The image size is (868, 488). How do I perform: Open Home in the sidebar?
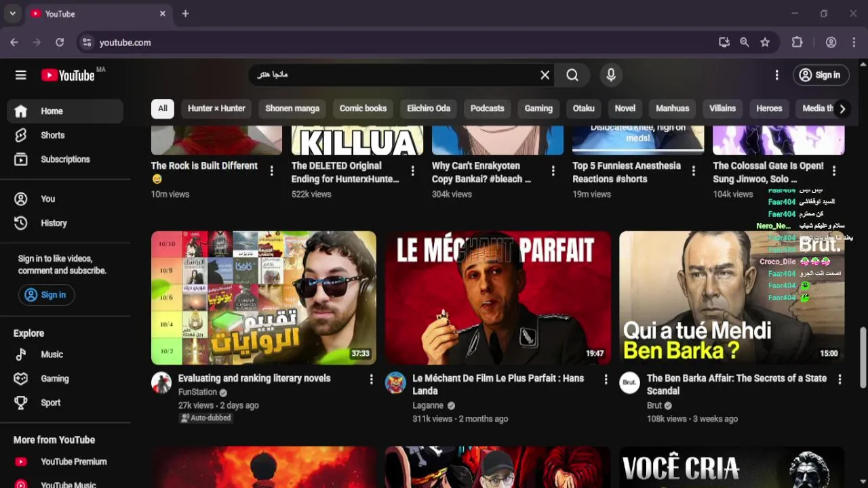65,111
